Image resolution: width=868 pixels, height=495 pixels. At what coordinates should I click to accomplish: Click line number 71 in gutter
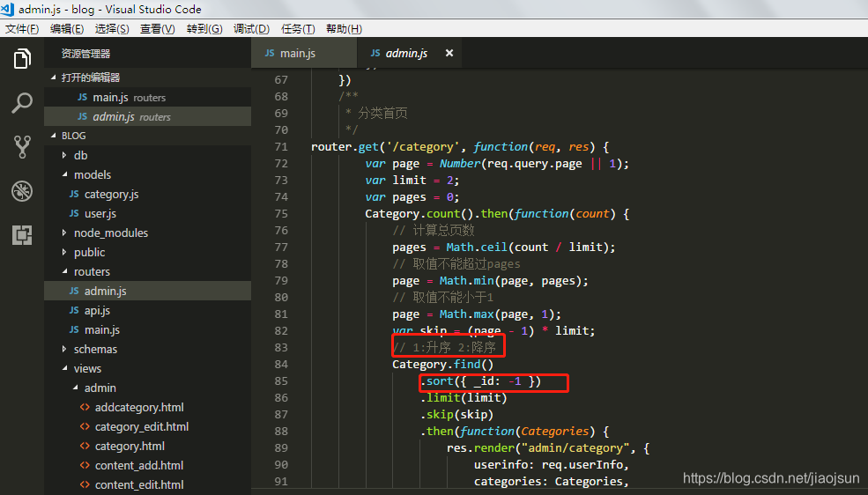pos(281,146)
